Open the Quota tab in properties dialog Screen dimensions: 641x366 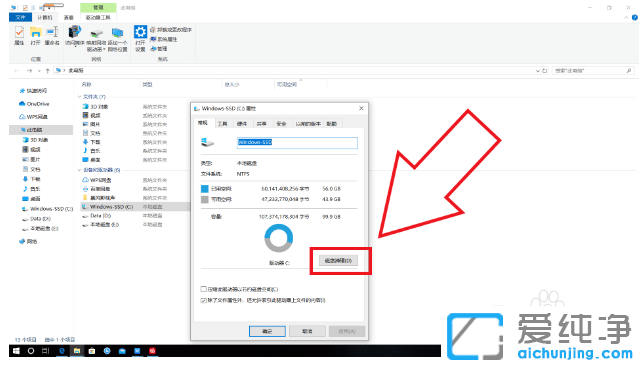click(x=332, y=123)
